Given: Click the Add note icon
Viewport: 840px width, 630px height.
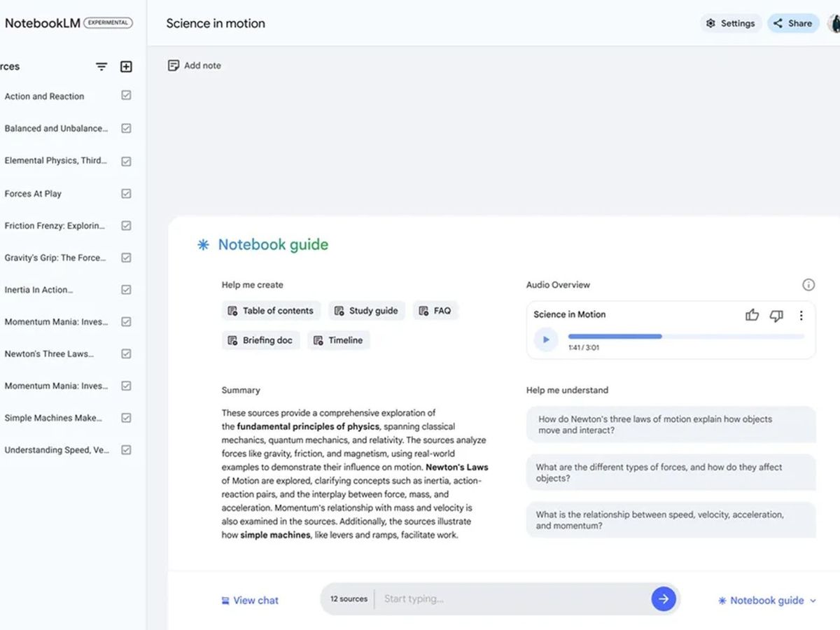Looking at the screenshot, I should point(173,64).
